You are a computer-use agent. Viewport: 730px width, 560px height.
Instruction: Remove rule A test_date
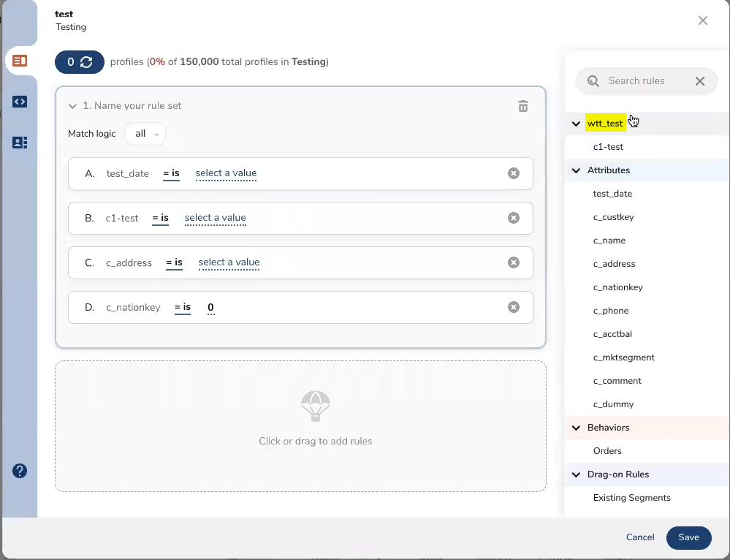(514, 173)
